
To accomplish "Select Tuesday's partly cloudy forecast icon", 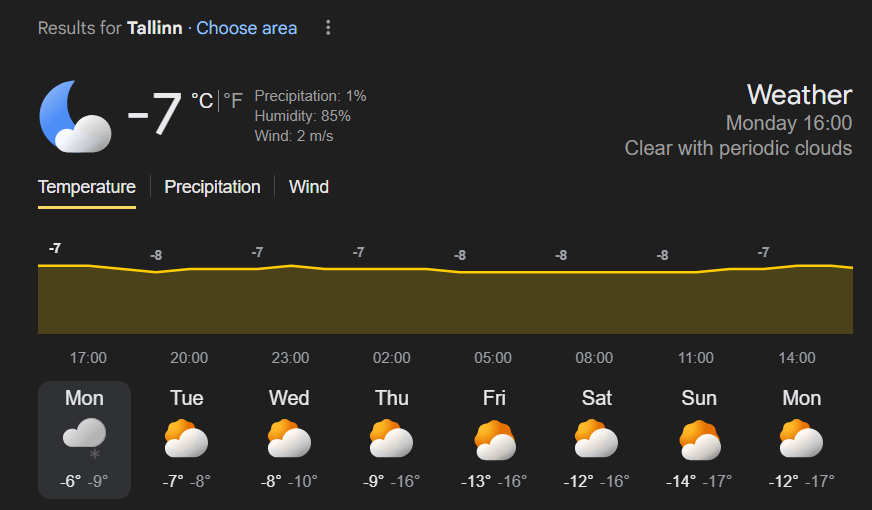I will (186, 439).
